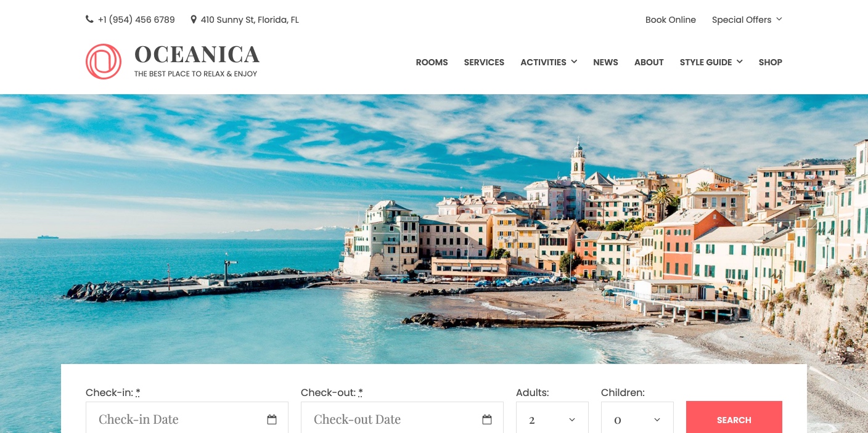Click the phone icon beside the number
The height and width of the screenshot is (433, 868).
(89, 20)
